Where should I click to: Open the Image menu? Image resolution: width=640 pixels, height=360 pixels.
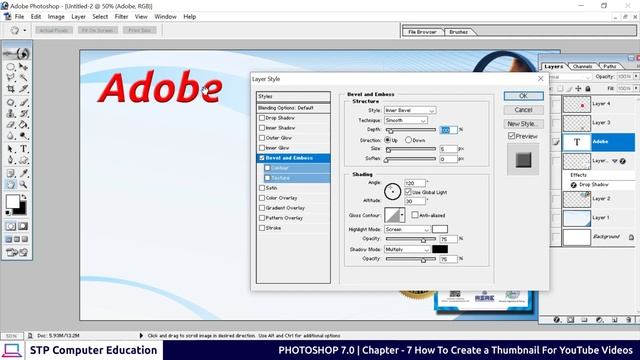point(56,17)
